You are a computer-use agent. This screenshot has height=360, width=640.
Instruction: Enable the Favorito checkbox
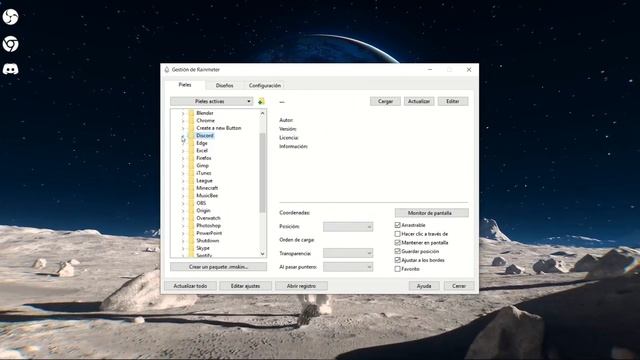coord(398,269)
